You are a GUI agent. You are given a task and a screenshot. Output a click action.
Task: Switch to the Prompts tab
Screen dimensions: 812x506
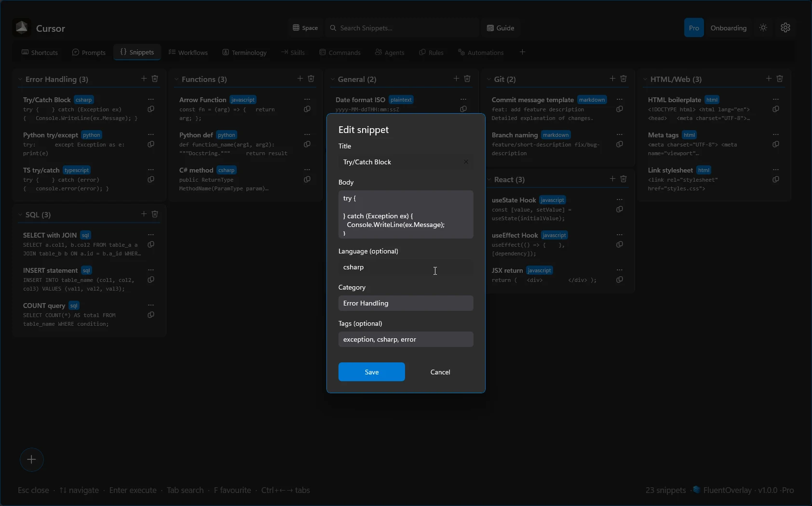[x=89, y=52]
